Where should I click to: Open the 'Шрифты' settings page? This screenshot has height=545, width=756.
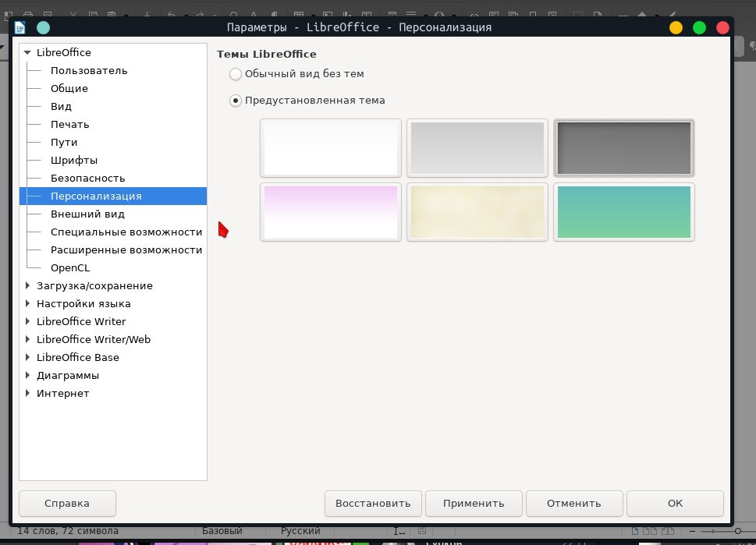[x=74, y=160]
